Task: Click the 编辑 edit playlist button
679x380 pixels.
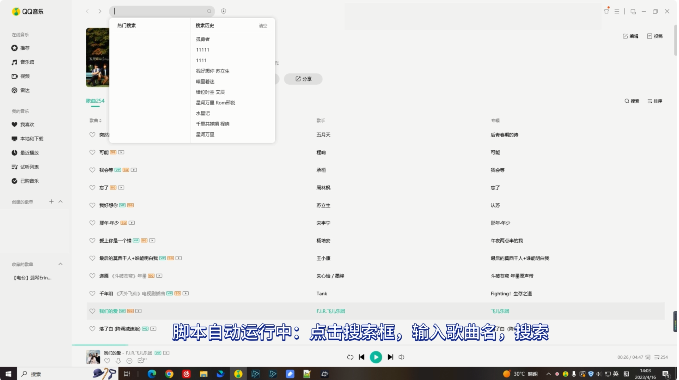Action: pos(631,36)
